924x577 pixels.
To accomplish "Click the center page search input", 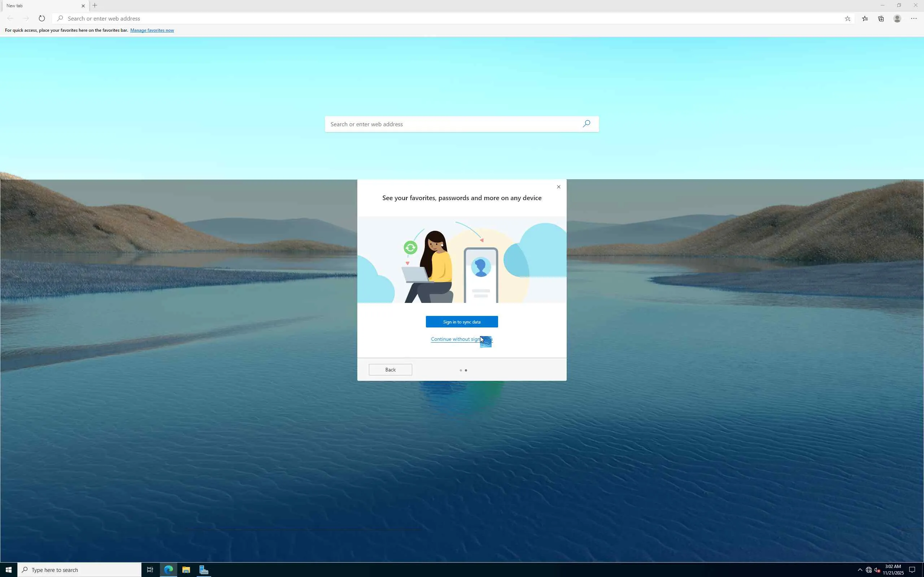I will click(450, 124).
